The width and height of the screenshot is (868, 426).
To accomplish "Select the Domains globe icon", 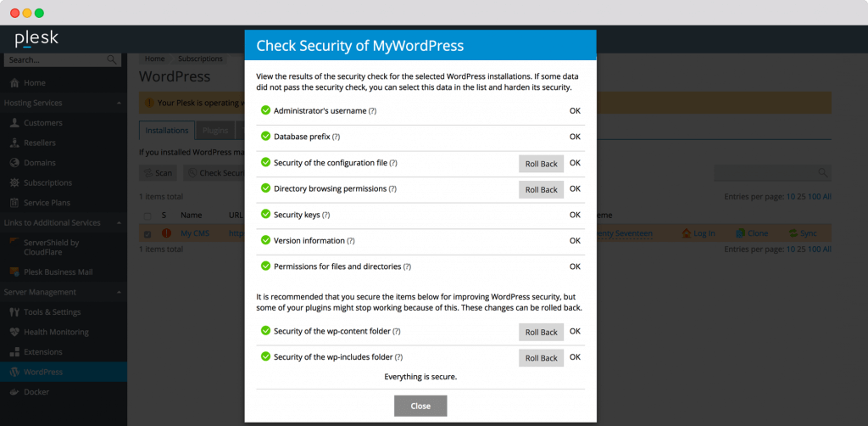I will pos(14,163).
